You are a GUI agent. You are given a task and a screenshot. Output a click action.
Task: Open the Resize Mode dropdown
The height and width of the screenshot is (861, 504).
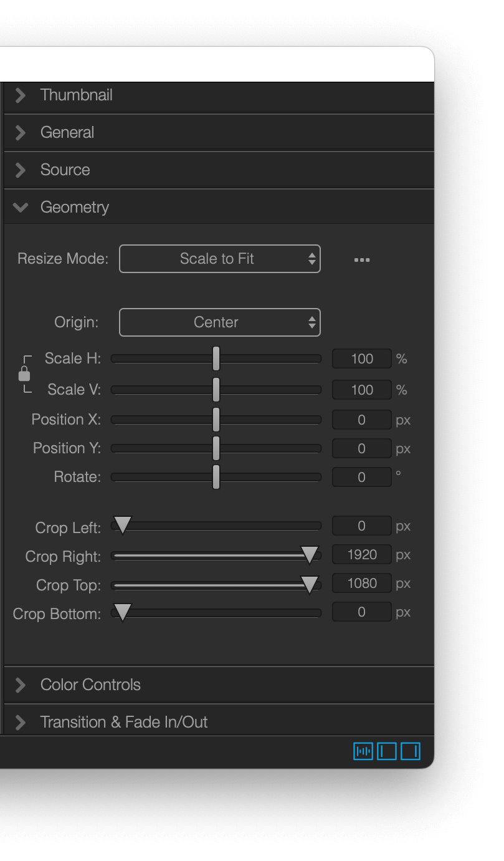[x=220, y=259]
